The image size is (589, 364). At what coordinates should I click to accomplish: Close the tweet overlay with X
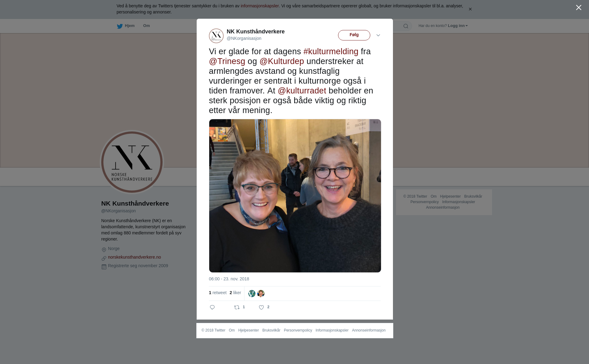[x=579, y=8]
